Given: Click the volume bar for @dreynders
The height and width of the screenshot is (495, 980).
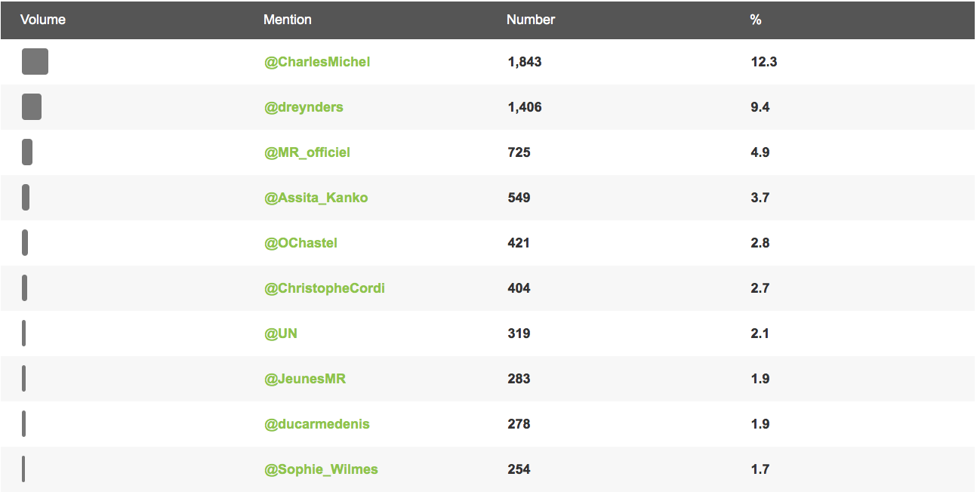Looking at the screenshot, I should (x=32, y=107).
